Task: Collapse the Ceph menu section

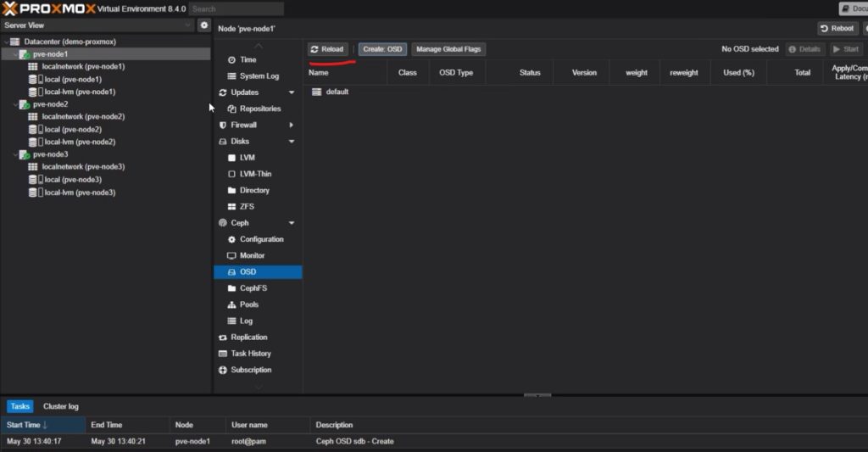Action: [x=292, y=223]
